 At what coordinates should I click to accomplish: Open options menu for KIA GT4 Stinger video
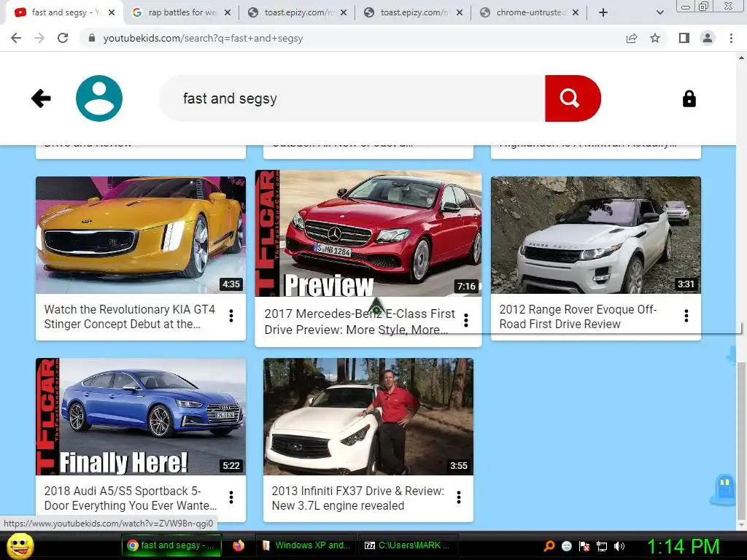[x=231, y=316]
